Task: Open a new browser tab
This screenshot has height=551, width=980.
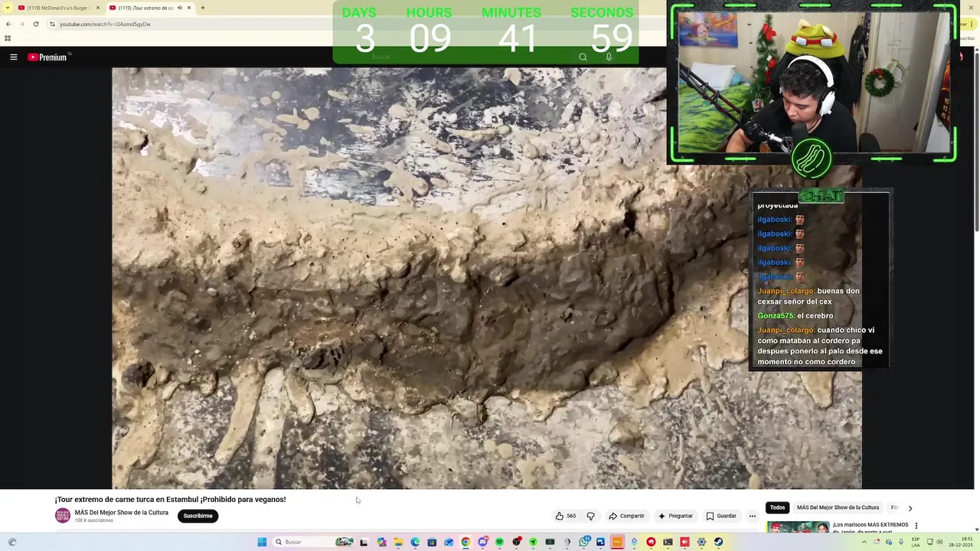Action: [x=203, y=8]
